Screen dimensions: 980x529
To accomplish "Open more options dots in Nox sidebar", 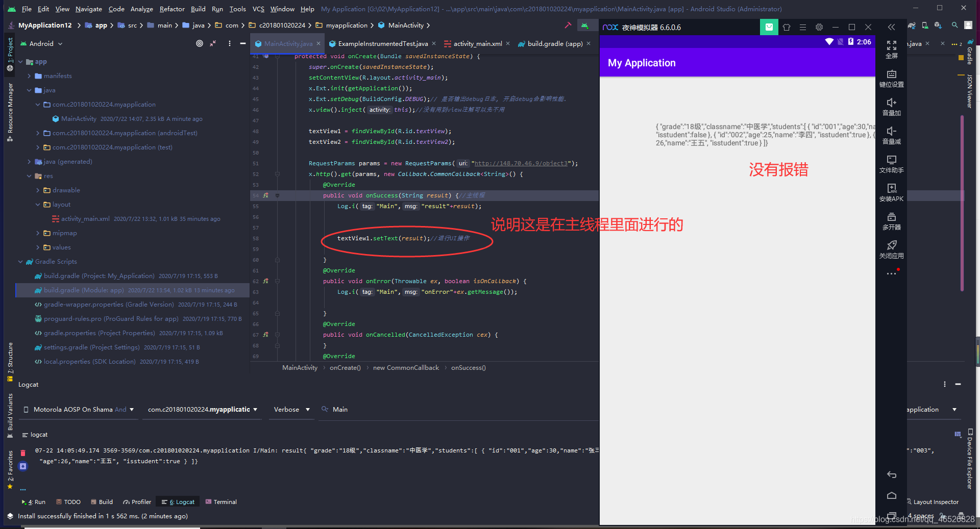I will (x=891, y=274).
